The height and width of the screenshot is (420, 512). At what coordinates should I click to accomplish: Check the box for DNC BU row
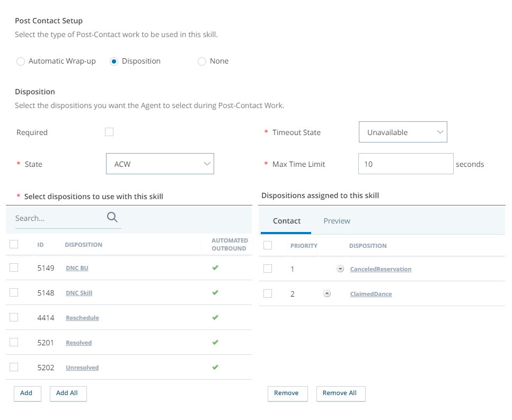(14, 267)
